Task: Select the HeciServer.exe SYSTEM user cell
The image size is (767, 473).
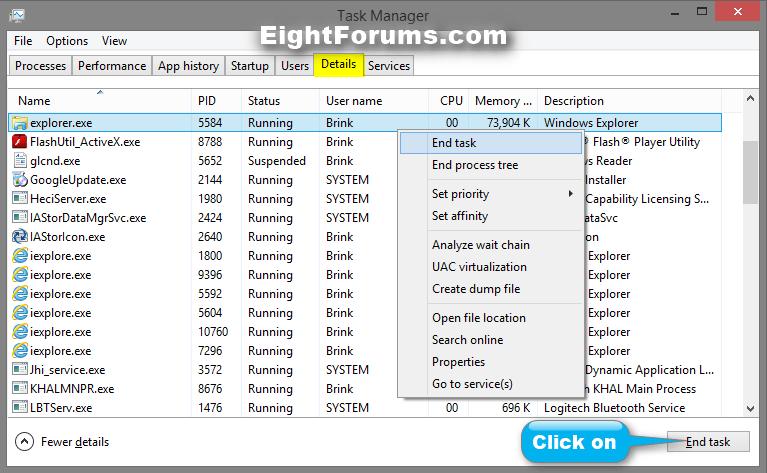Action: (347, 199)
